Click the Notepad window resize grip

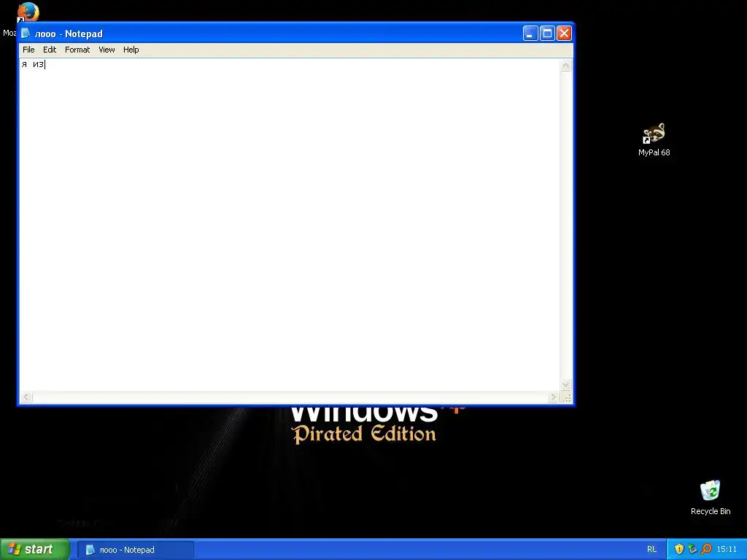[x=566, y=397]
